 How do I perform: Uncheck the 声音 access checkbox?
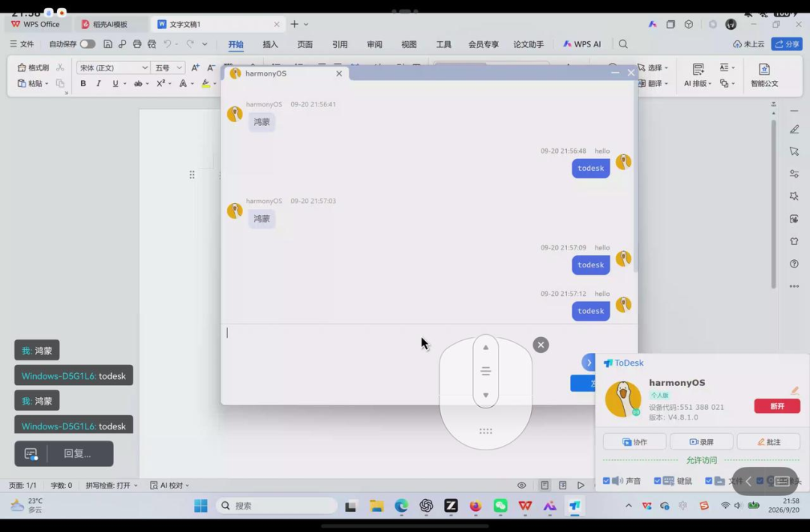pyautogui.click(x=607, y=481)
